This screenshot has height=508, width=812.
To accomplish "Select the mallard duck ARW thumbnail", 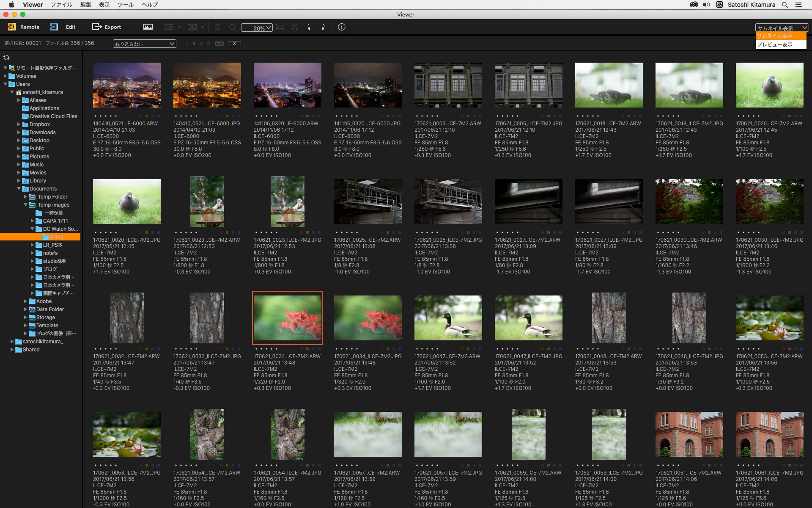I will pyautogui.click(x=448, y=318).
